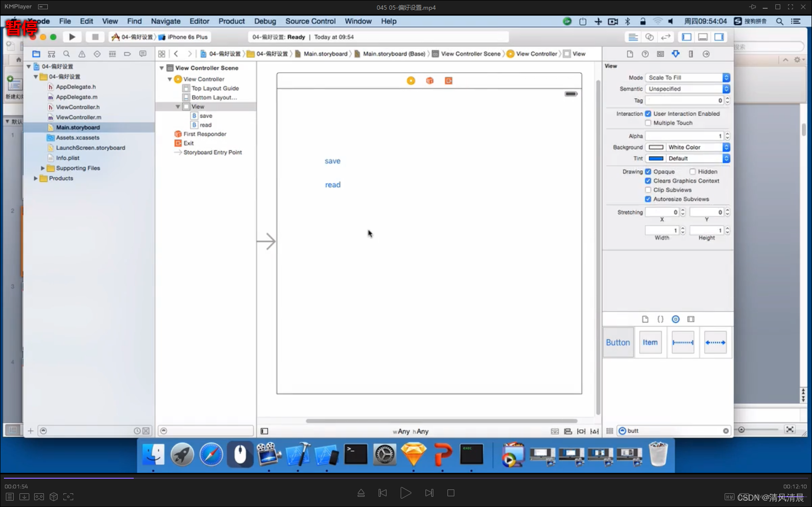Toggle User Interaction Enabled checkbox

coord(648,114)
